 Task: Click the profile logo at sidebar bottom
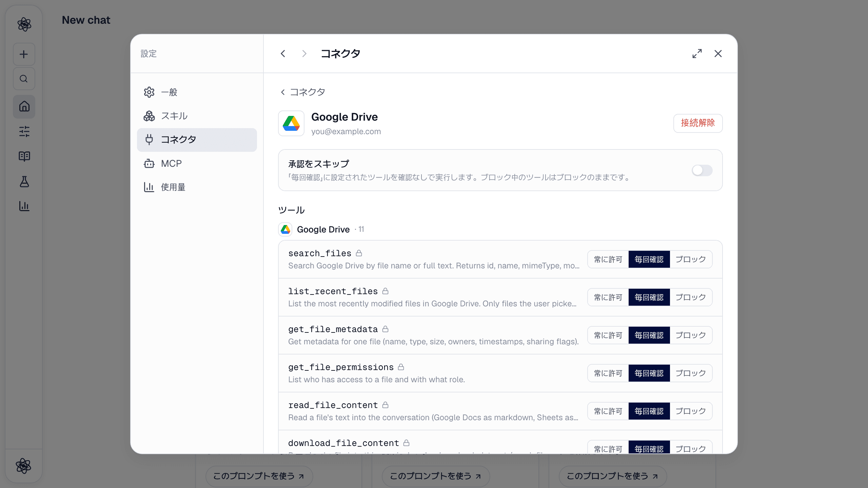click(x=23, y=466)
